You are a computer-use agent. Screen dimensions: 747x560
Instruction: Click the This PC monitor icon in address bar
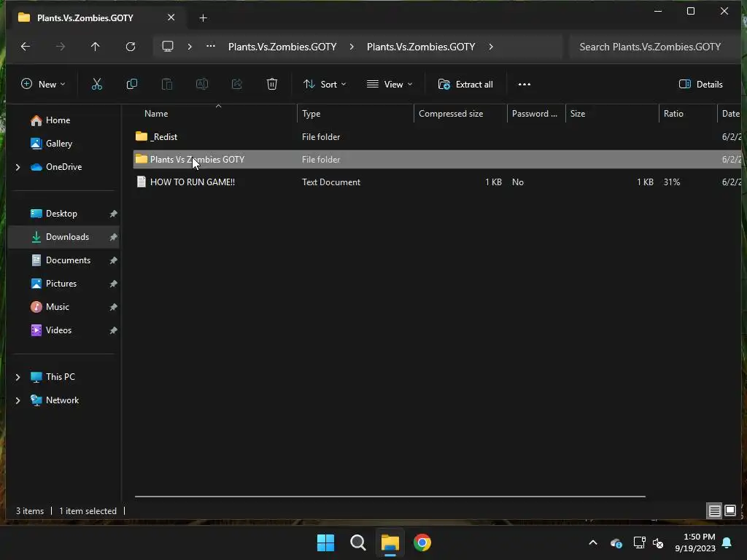tap(168, 47)
